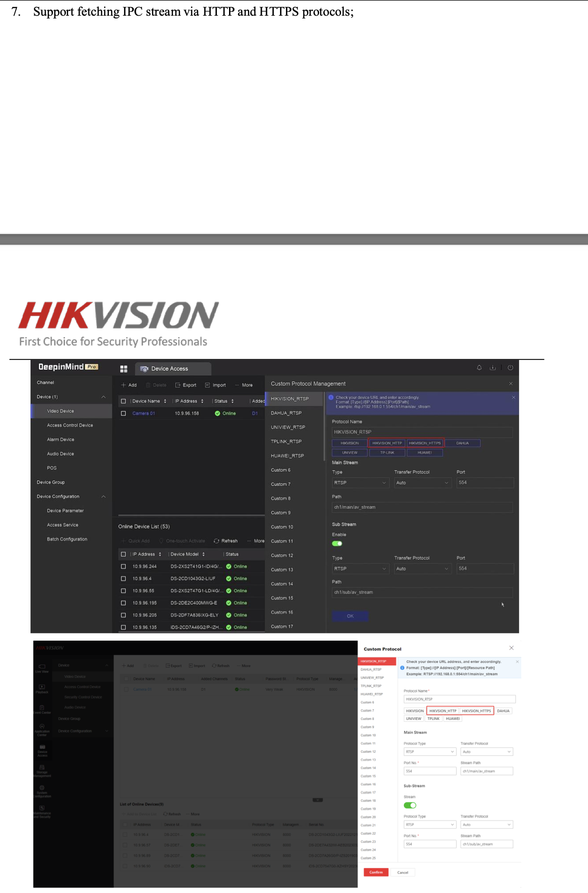588x893 pixels.
Task: Click the power icon in DeepinMind header
Action: click(x=510, y=368)
